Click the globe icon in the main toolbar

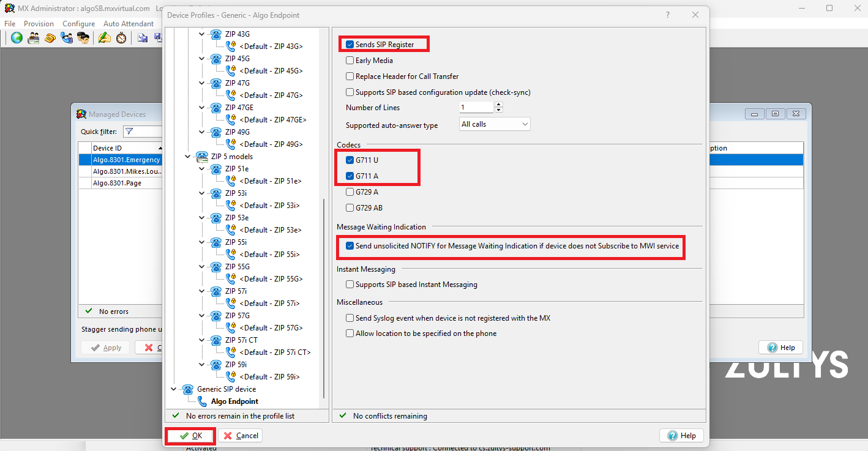(17, 38)
